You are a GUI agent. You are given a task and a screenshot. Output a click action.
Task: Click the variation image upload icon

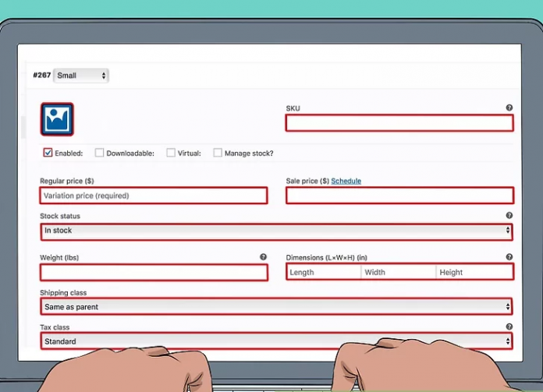pos(57,119)
